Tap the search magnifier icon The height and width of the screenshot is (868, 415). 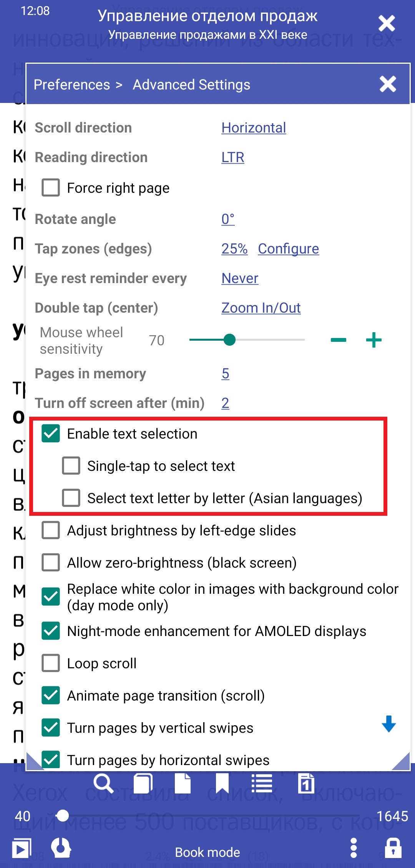[x=103, y=784]
